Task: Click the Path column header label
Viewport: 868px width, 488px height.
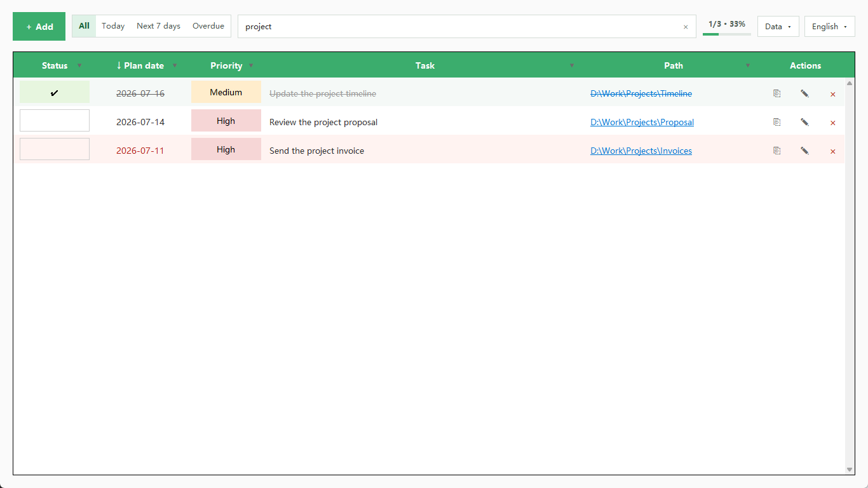Action: (674, 65)
